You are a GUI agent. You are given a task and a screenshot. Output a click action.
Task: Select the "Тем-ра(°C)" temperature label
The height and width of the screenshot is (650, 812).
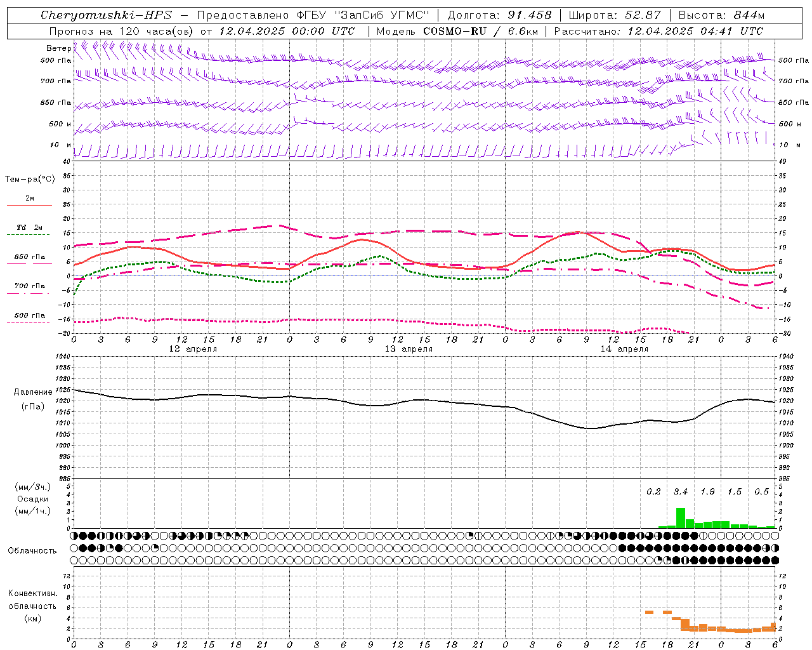(30, 180)
